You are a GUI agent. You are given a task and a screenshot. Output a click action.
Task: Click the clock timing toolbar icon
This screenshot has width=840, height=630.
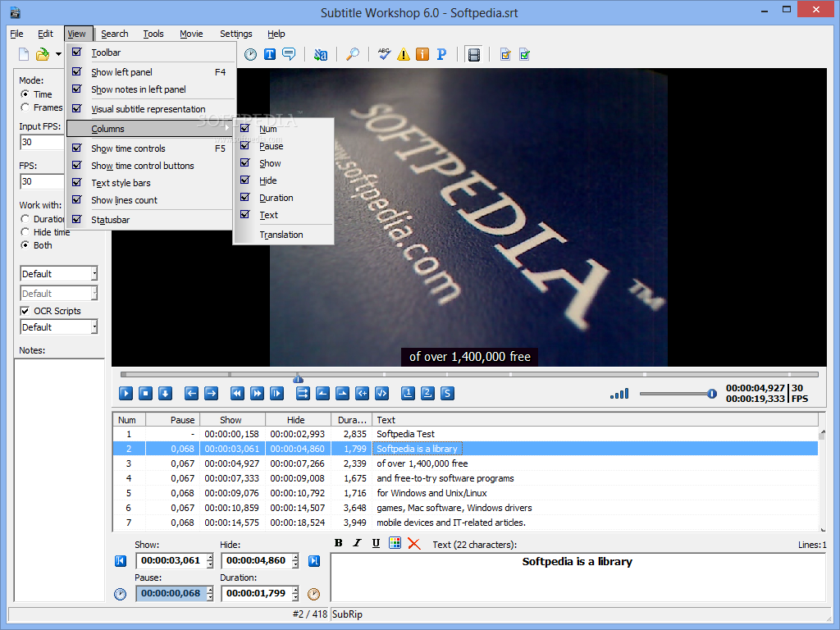pos(250,54)
